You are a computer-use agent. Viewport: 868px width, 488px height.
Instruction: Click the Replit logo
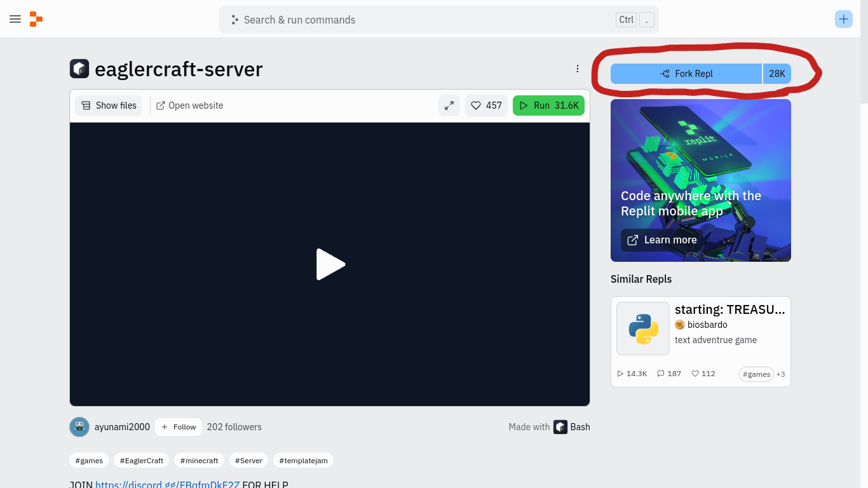(36, 19)
